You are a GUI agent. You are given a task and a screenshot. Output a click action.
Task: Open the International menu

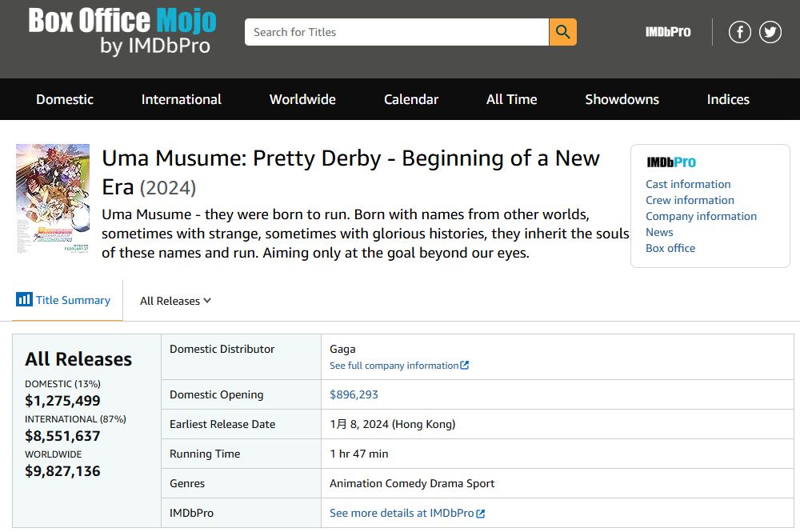point(181,99)
